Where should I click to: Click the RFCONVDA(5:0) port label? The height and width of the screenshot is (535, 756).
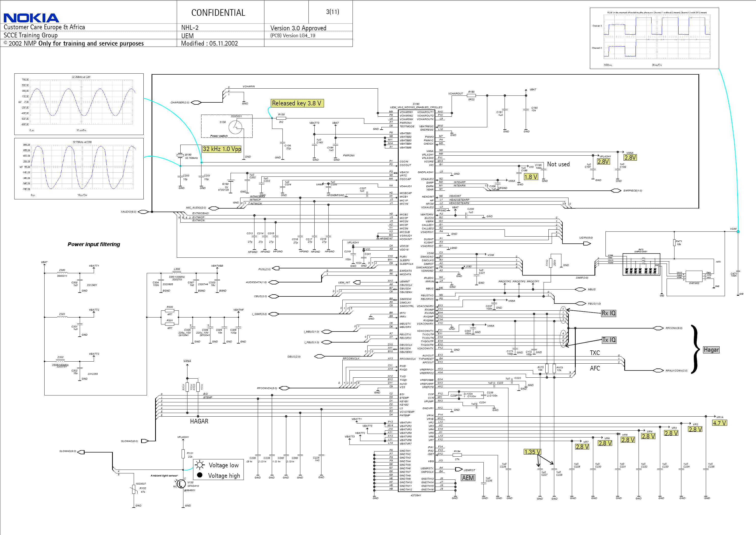pos(267,388)
